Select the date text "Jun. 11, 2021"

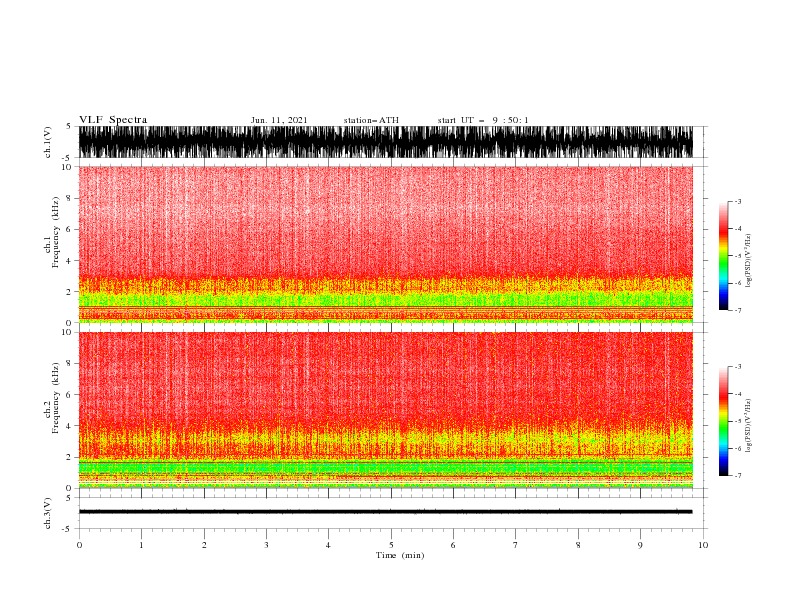pos(279,120)
